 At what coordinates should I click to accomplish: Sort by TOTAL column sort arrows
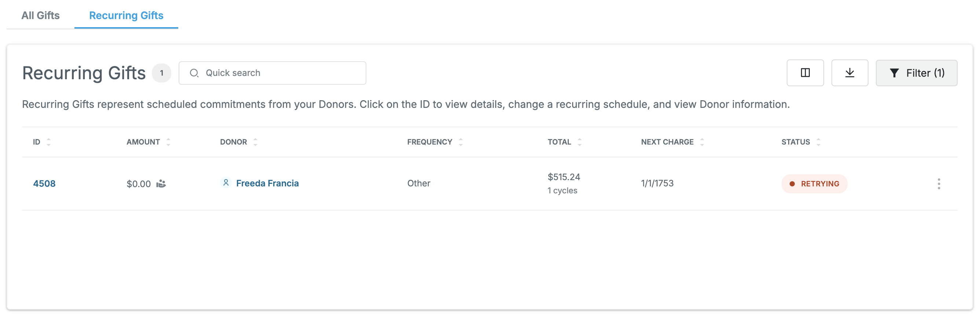coord(579,142)
